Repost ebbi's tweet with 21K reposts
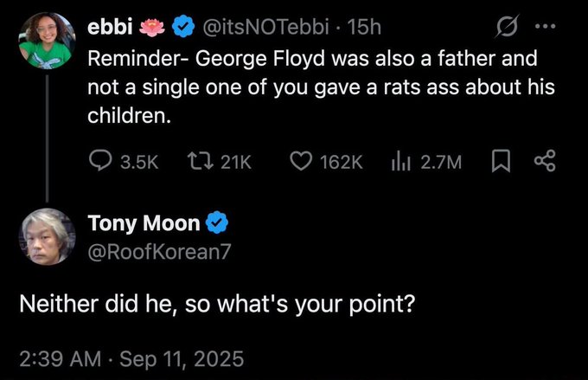 click(198, 159)
